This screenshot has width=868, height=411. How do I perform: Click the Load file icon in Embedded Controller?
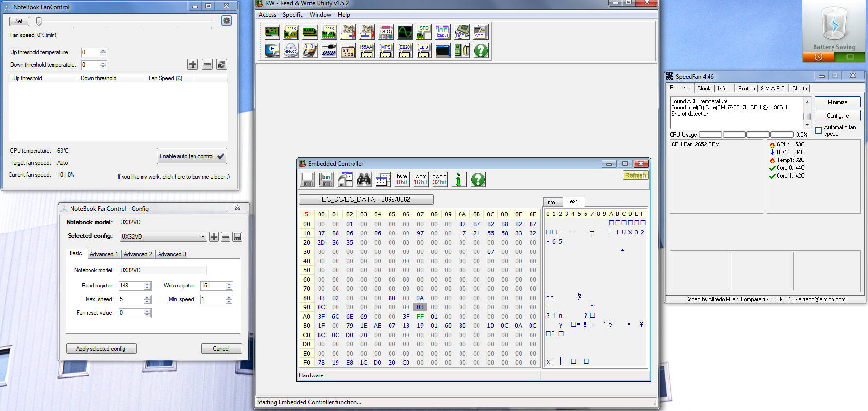345,179
